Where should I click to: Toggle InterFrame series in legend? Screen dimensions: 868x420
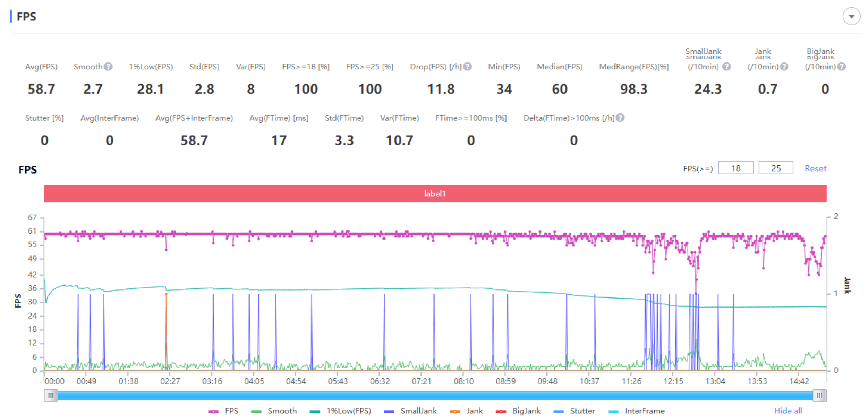[637, 411]
